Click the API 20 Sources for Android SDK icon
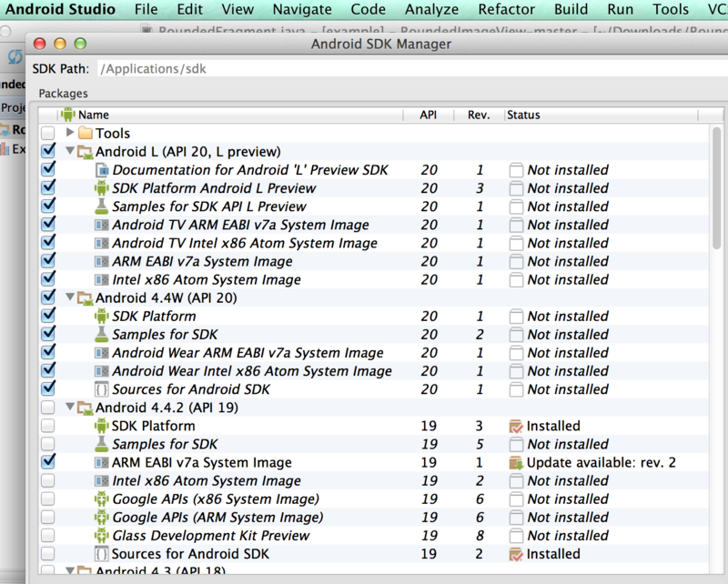The height and width of the screenshot is (584, 728). (x=101, y=389)
